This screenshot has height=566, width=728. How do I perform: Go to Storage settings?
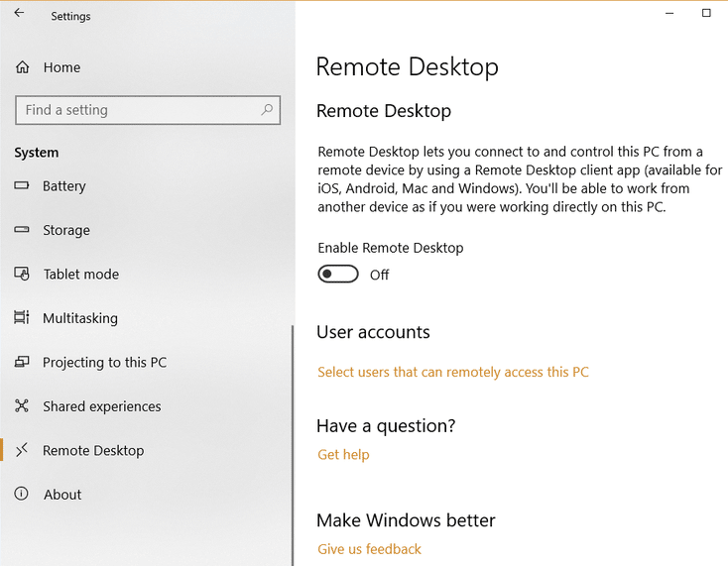tap(66, 230)
